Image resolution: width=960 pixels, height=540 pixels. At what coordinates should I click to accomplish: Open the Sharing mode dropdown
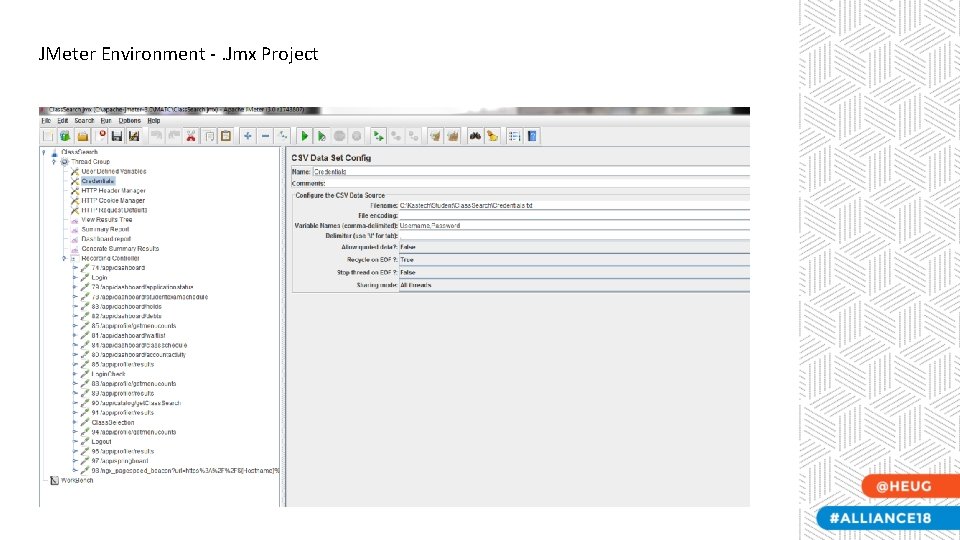pyautogui.click(x=574, y=285)
